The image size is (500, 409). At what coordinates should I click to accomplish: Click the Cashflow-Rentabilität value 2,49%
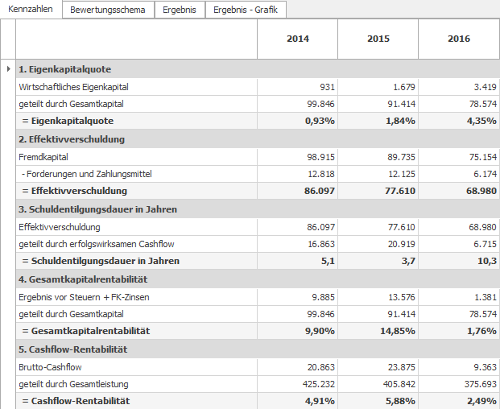tap(482, 401)
